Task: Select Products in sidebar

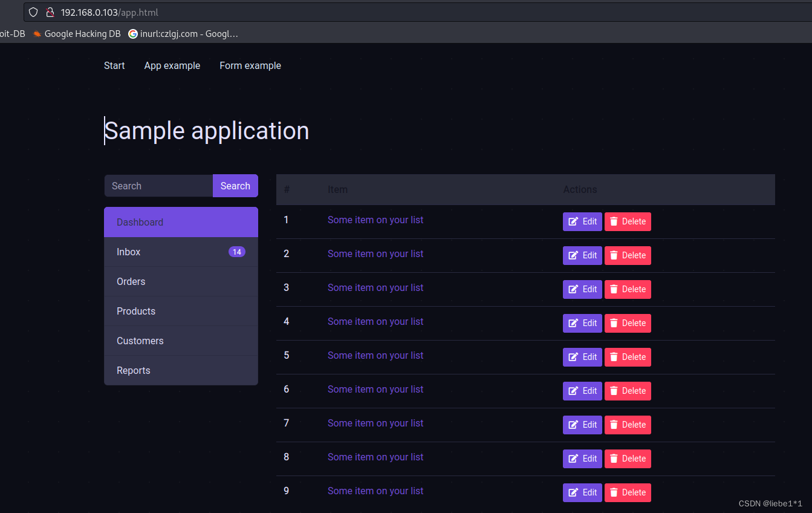Action: coord(181,311)
